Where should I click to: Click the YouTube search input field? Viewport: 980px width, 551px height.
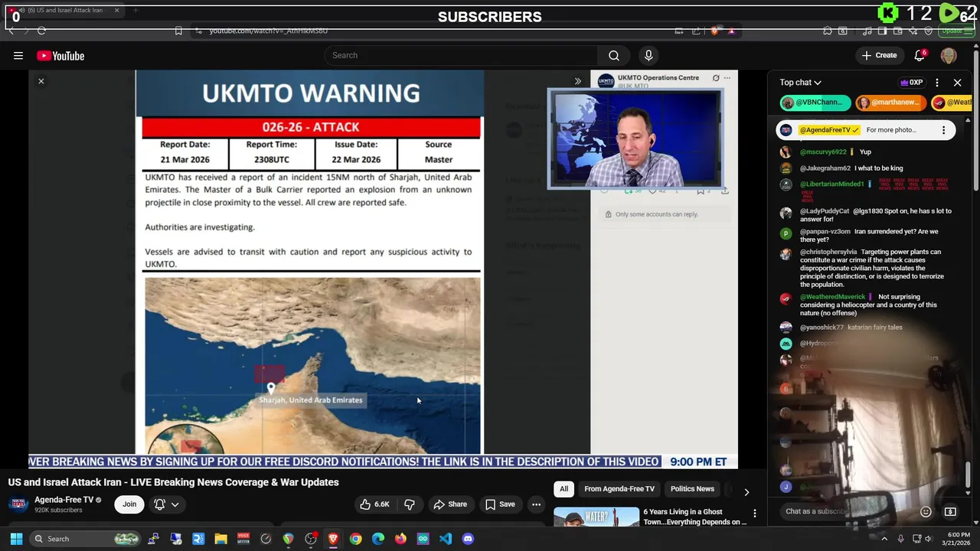point(461,55)
